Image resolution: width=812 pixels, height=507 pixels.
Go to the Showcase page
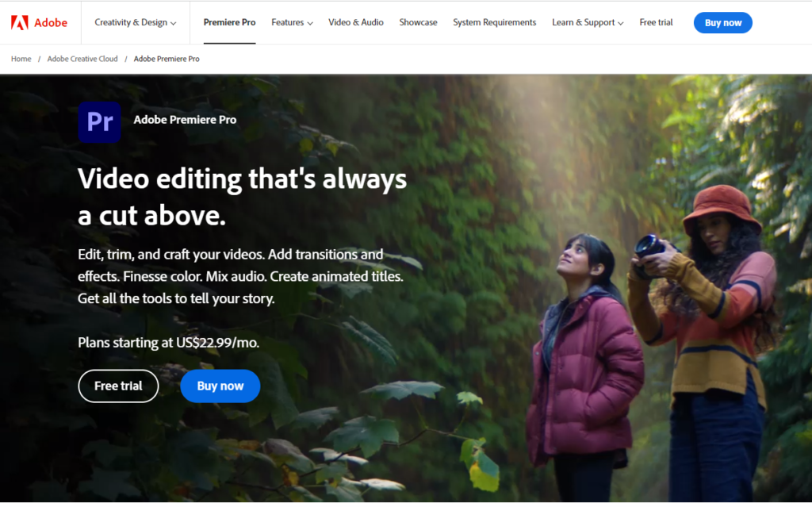coord(418,22)
